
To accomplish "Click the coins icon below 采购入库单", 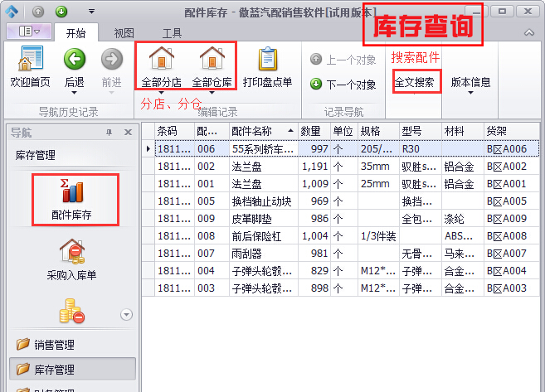I will pos(71,312).
